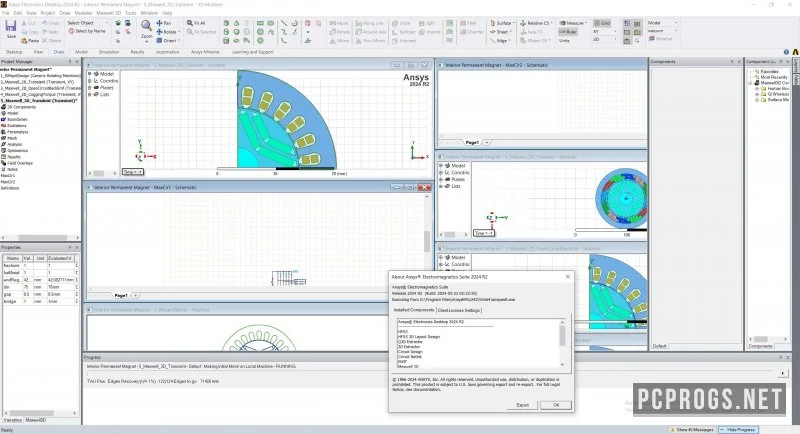Screen dimensions: 800x434
Task: Open Installed Components tab in About dialog
Action: click(x=413, y=310)
